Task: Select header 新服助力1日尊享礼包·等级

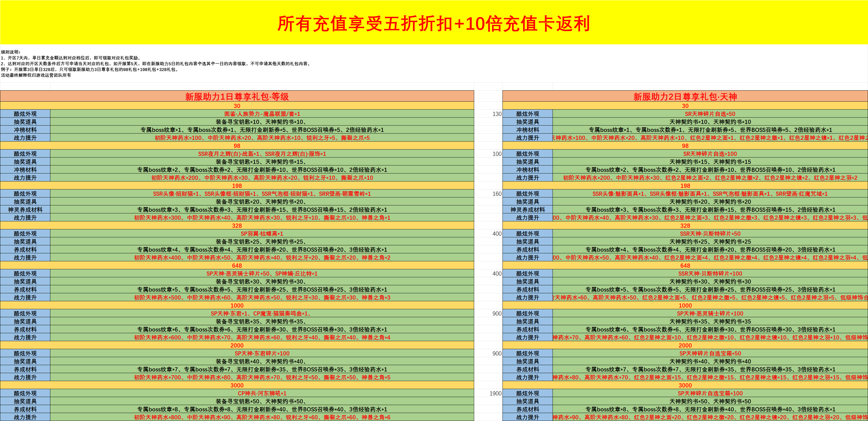Action: (237, 96)
